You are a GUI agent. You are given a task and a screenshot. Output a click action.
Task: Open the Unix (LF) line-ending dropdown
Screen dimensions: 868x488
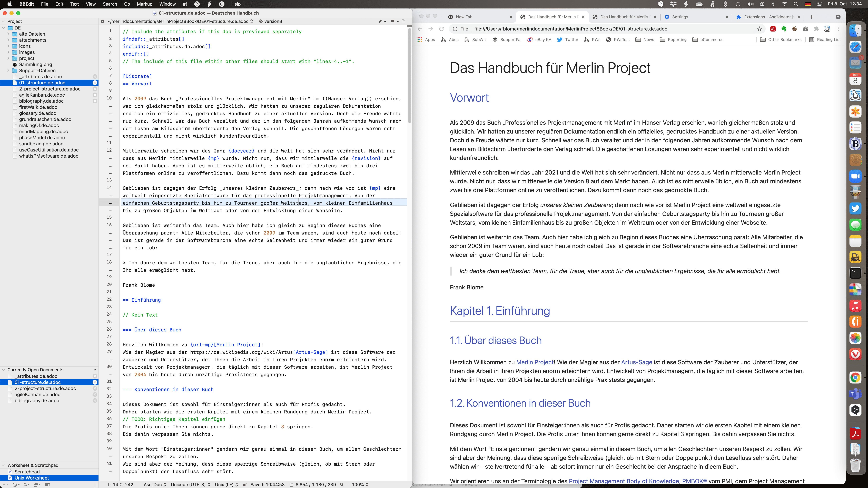click(225, 484)
